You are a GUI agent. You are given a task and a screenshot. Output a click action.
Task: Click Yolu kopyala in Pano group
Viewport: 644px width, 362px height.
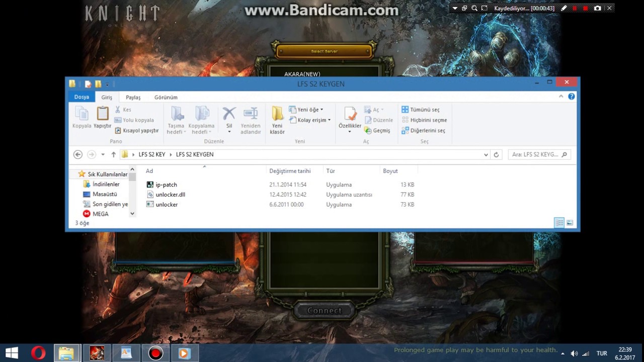pos(134,120)
